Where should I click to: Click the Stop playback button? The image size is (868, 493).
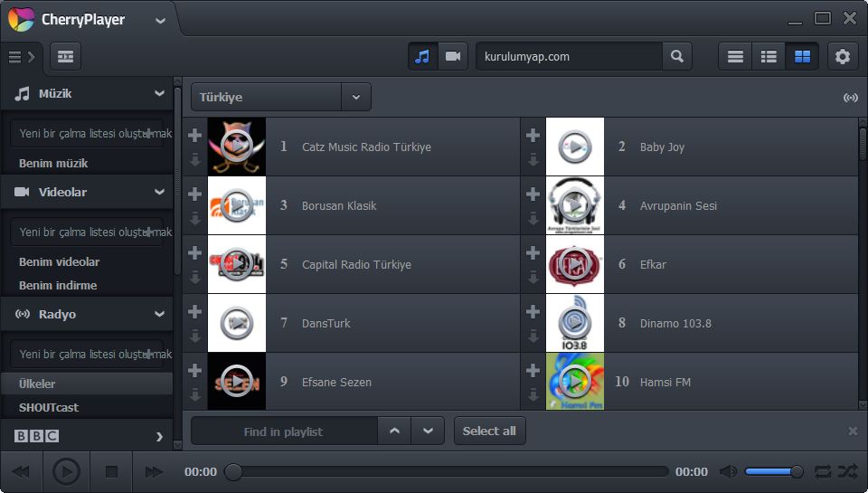111,472
